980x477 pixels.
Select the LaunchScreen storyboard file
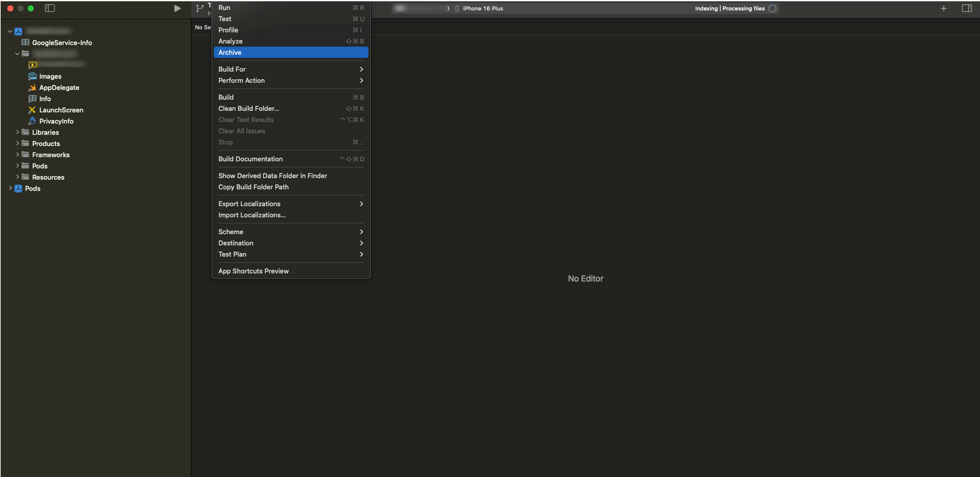(61, 110)
